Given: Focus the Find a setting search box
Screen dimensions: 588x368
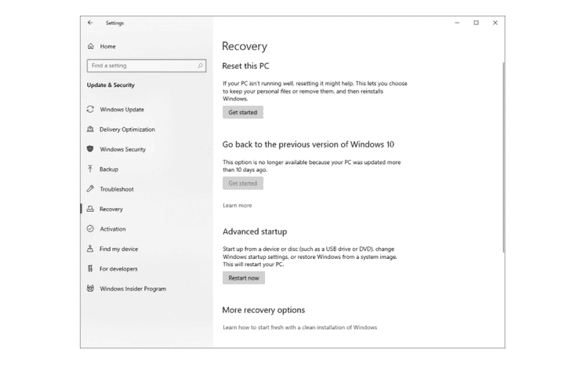Looking at the screenshot, I should click(147, 66).
